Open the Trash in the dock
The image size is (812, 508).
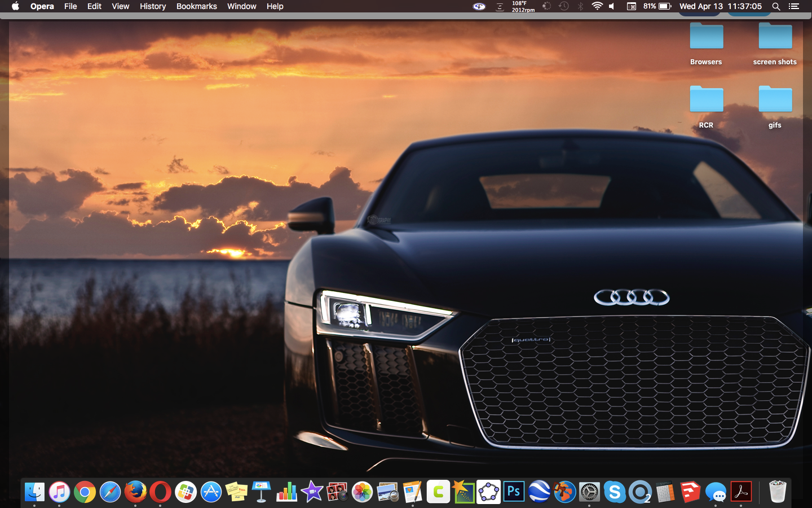[778, 492]
